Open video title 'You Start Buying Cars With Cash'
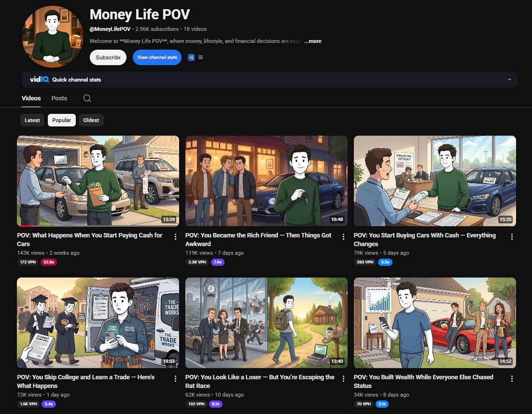 (424, 239)
